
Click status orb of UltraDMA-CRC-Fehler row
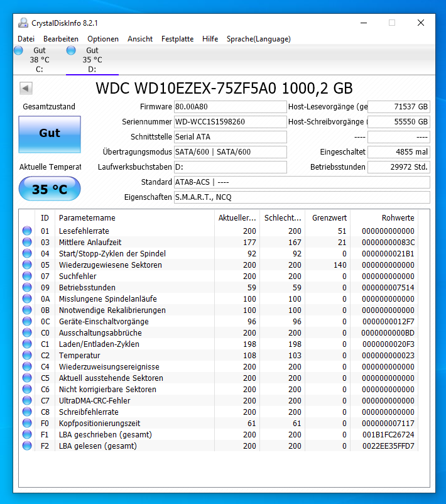pos(27,400)
